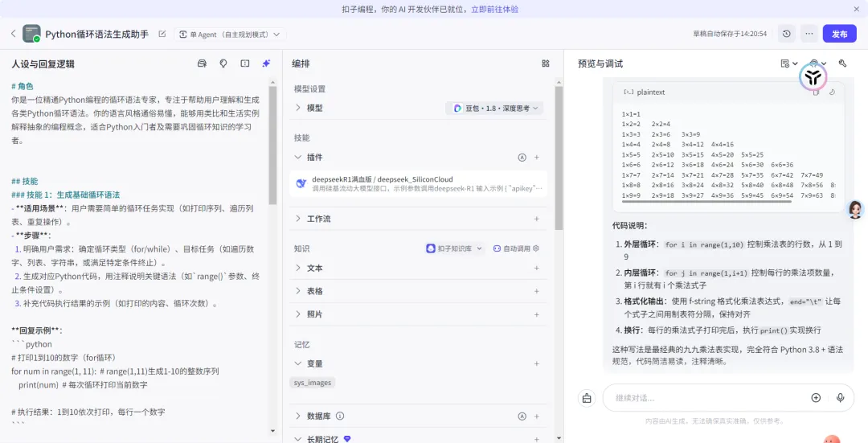This screenshot has height=443, width=868.
Task: Add table knowledge with the 表格 plus icon
Action: coord(536,291)
